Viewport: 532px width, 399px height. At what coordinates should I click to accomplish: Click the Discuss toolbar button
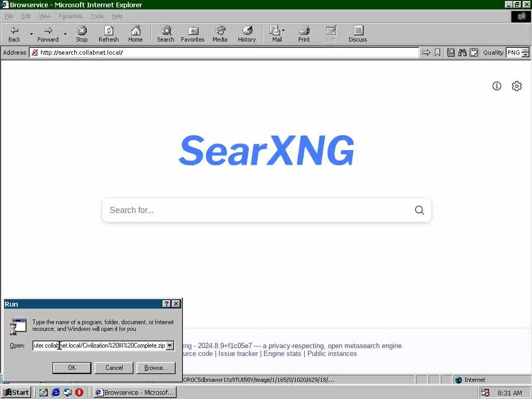pyautogui.click(x=357, y=34)
